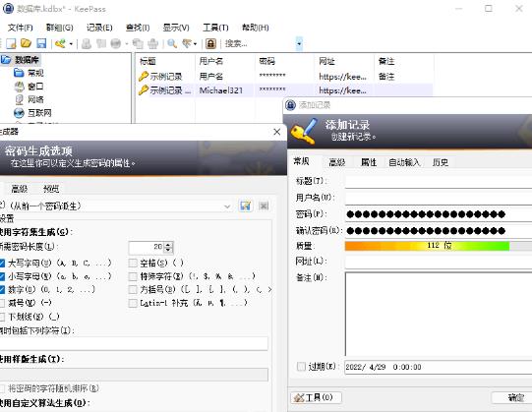Click the Copy entries toolbar icon
This screenshot has width=532, height=412.
pyautogui.click(x=138, y=43)
